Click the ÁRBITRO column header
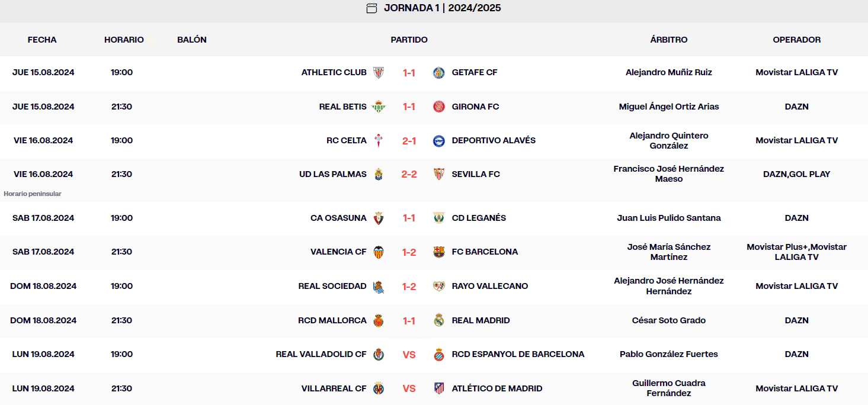 668,40
